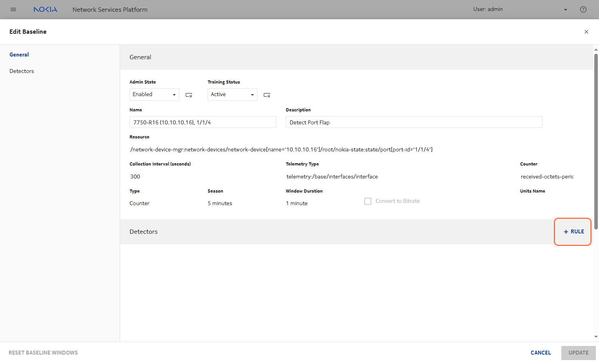Clear the Admin State selection icon

point(189,95)
